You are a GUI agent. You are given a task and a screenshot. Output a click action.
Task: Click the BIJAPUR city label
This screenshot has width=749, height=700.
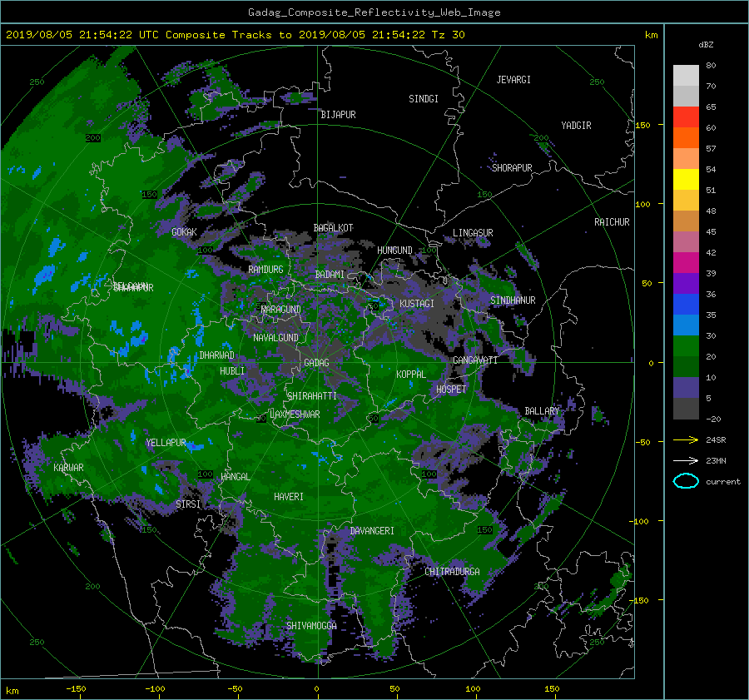coord(338,115)
